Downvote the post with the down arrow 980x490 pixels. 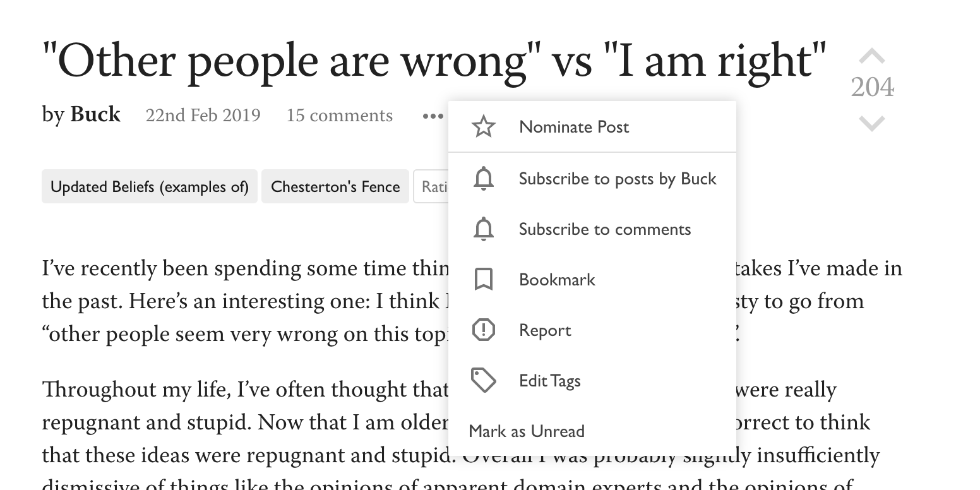pyautogui.click(x=872, y=122)
